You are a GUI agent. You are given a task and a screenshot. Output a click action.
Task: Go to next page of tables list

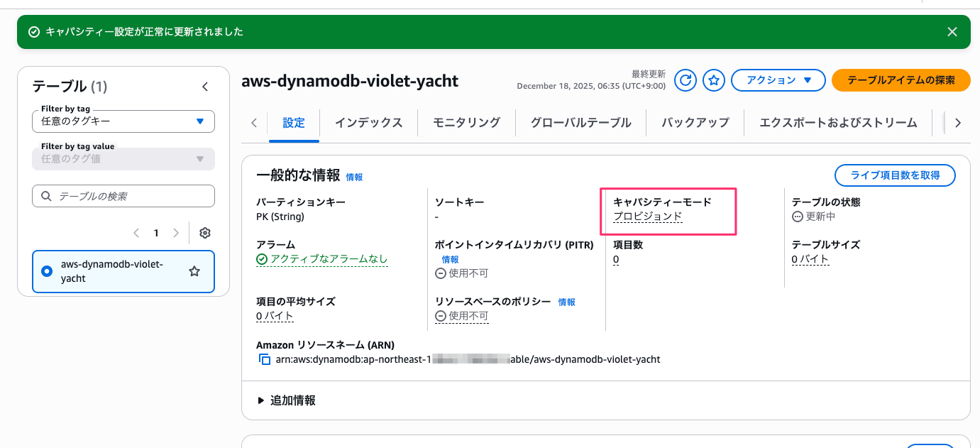coord(176,233)
